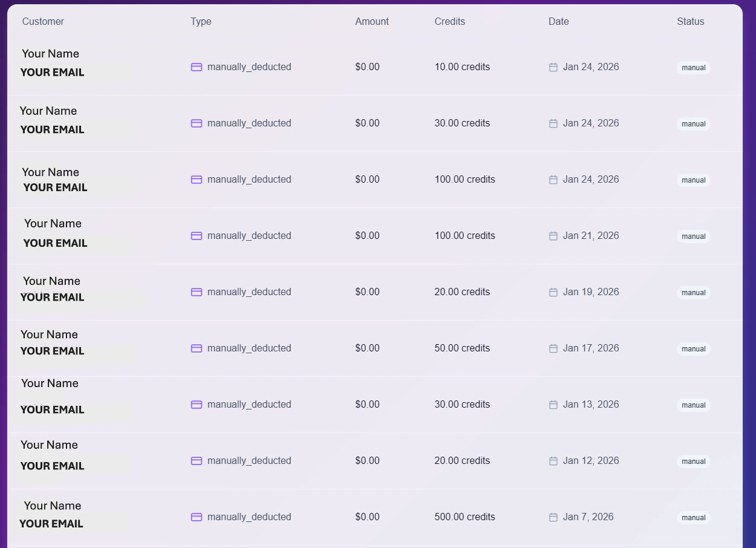Image resolution: width=756 pixels, height=548 pixels.
Task: Click the calendar icon next to Jan 7, 2026
Action: 553,517
